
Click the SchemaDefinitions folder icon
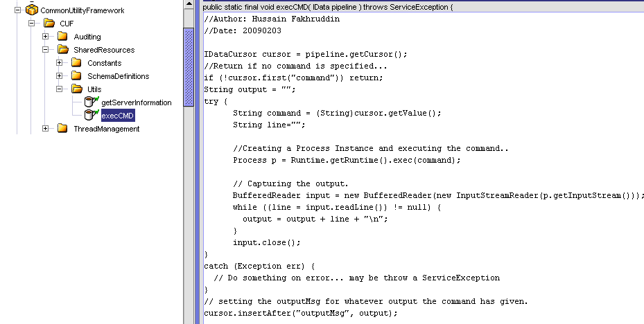(76, 76)
